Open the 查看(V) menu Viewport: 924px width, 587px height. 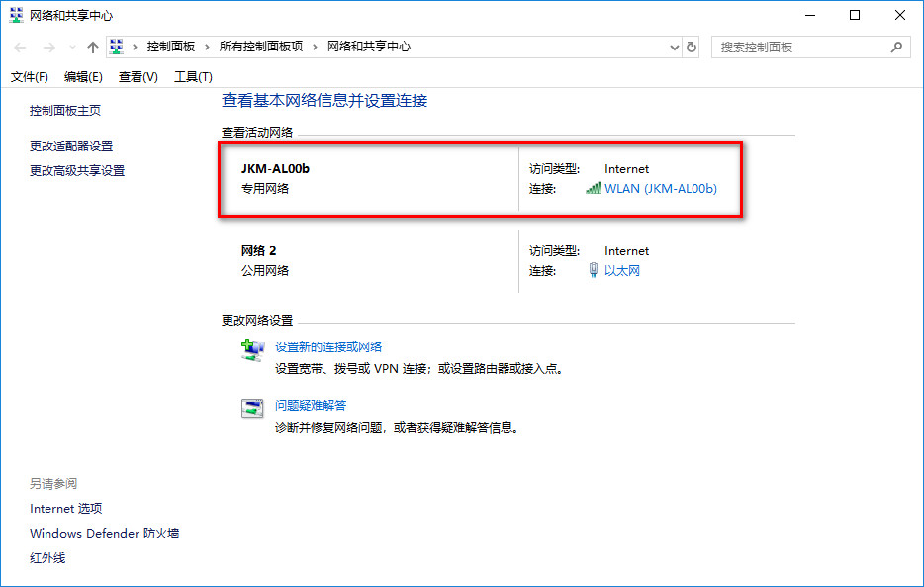click(x=137, y=76)
